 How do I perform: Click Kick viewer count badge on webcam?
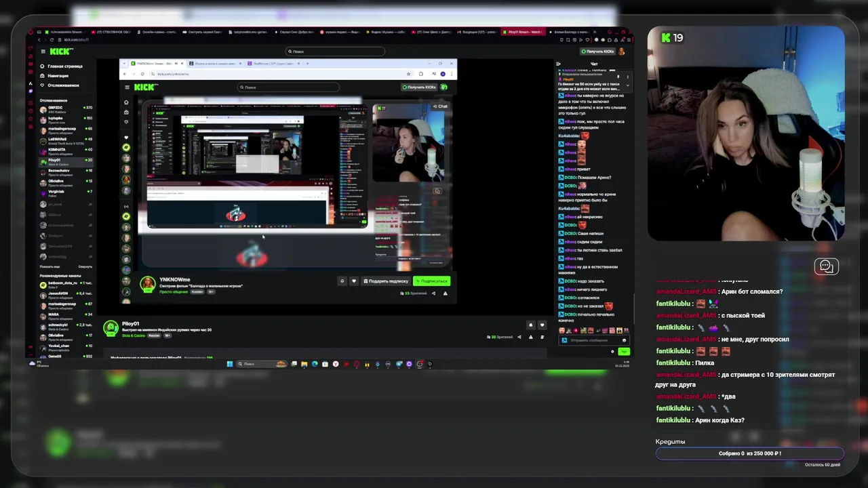(672, 39)
